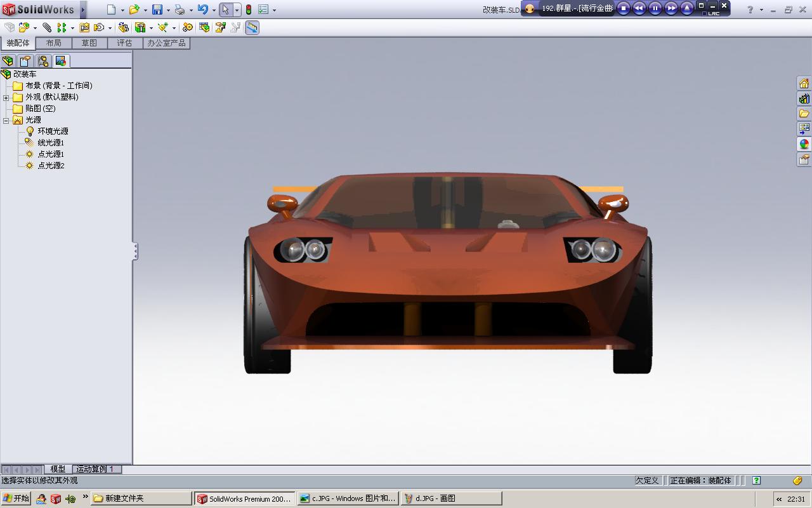Open the Appearances color ball task pane icon
Screen dimensions: 812x508
point(804,144)
